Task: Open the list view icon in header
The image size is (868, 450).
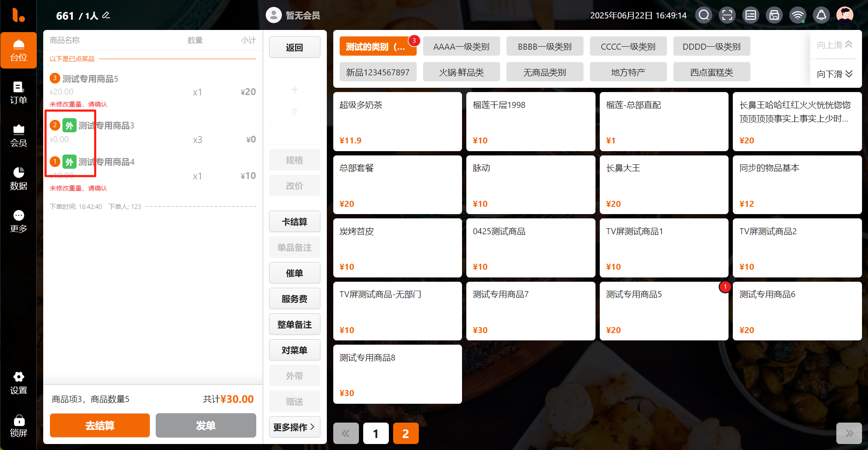Action: (751, 15)
